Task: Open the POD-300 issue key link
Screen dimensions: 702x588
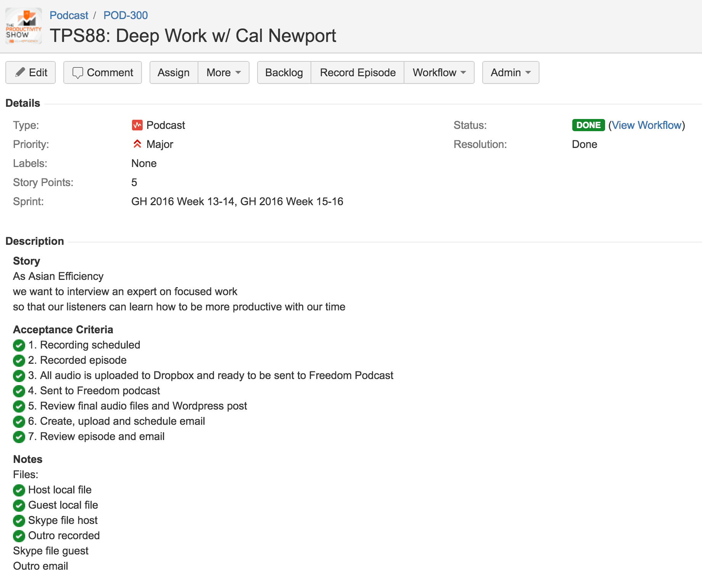Action: pyautogui.click(x=126, y=15)
